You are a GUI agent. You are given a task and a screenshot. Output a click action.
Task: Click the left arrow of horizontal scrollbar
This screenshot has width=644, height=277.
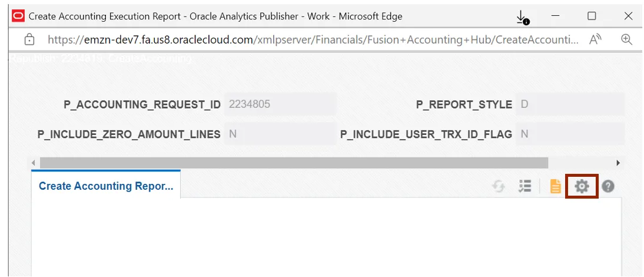pos(34,163)
